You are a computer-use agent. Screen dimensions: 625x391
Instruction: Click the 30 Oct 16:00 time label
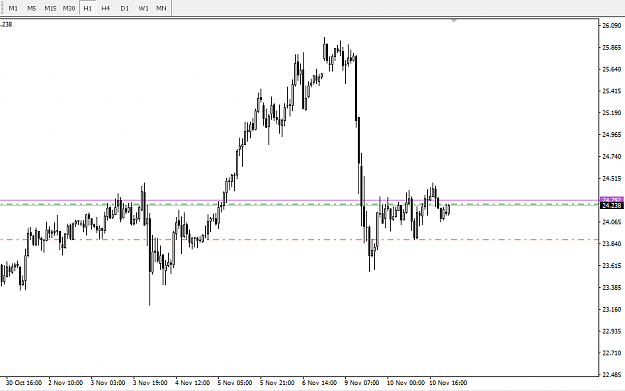24,383
